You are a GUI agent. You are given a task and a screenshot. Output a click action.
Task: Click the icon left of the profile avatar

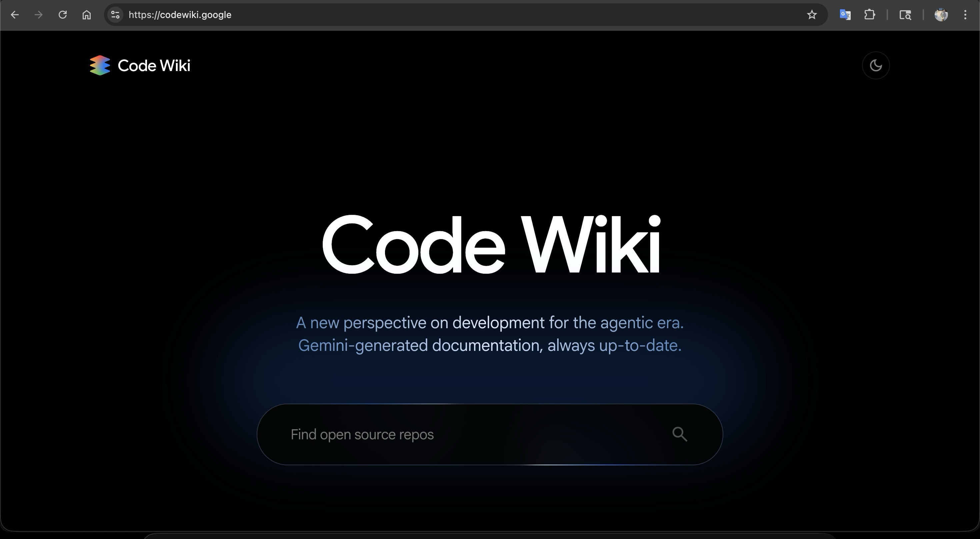pos(905,15)
